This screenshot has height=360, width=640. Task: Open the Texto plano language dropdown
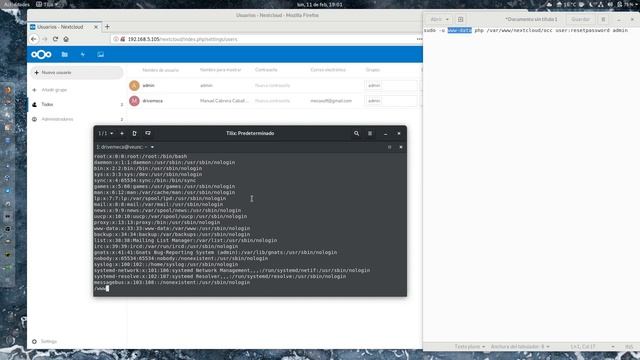tap(470, 347)
